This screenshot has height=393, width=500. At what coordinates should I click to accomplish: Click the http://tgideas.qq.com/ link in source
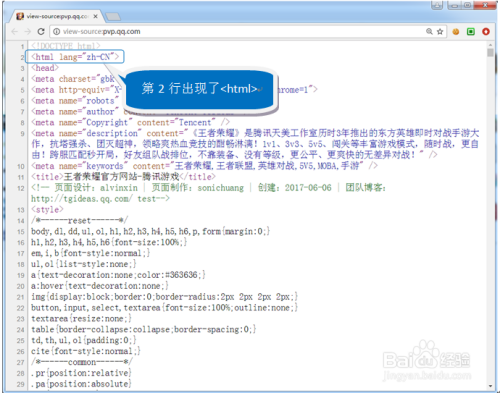(82, 199)
